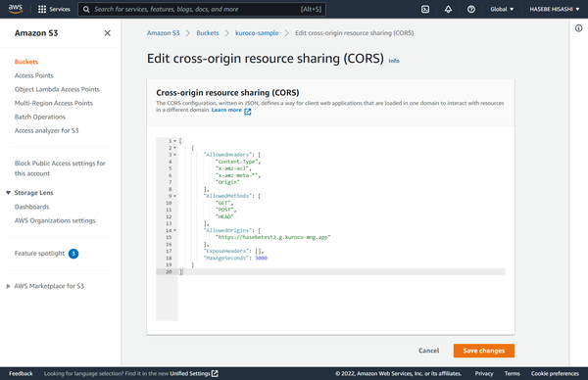Click the "x-amz-acl" header line
The width and height of the screenshot is (588, 380).
pos(233,168)
